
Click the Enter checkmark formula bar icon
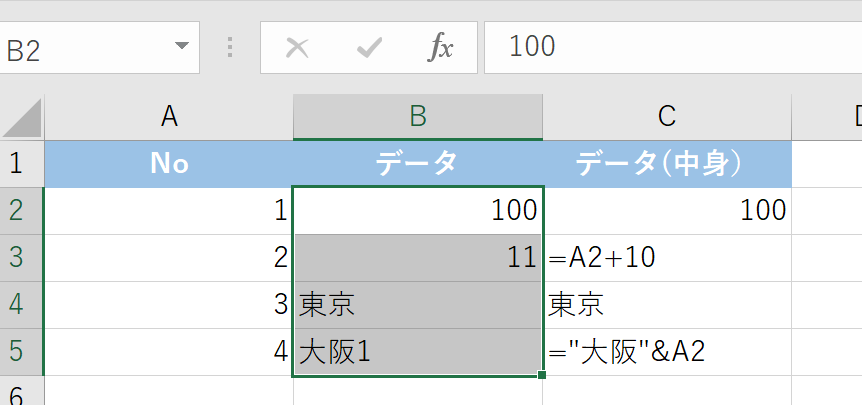(x=369, y=47)
